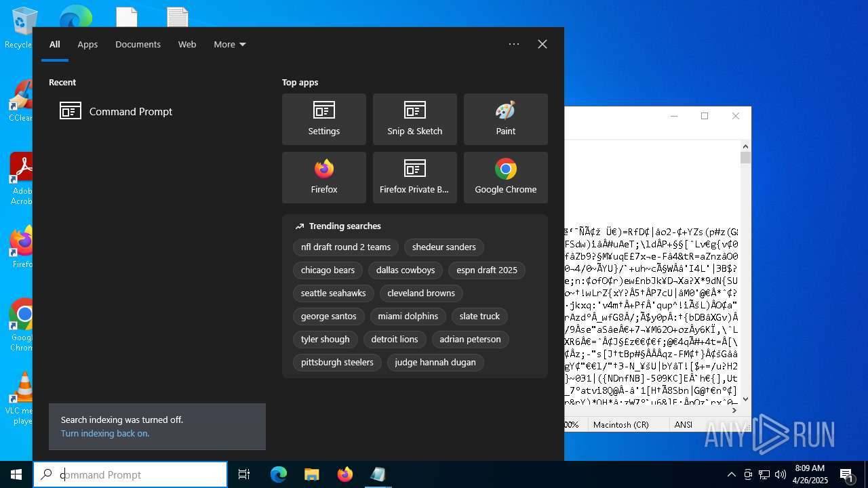Search trending 'judge hannah dugan'
The width and height of the screenshot is (868, 488).
click(435, 363)
